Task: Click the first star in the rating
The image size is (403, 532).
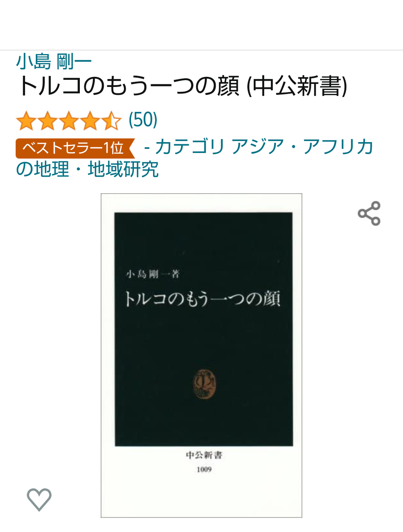Action: tap(26, 121)
